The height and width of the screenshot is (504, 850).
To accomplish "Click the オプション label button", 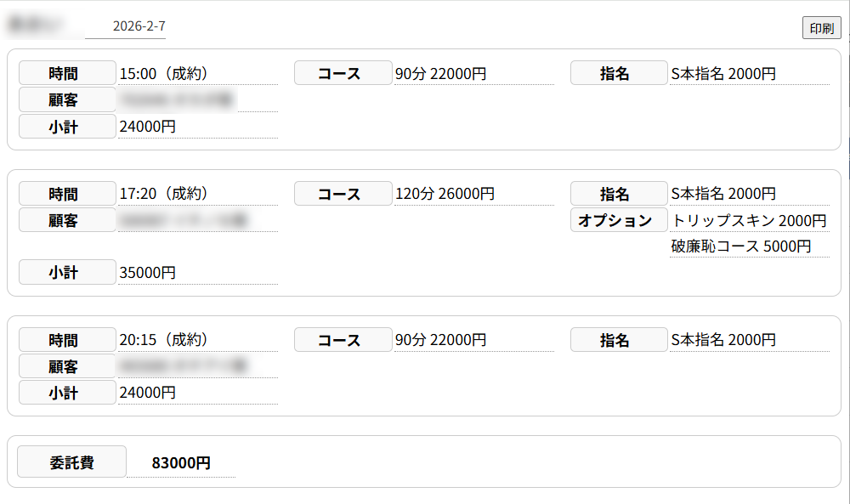I will pos(615,221).
